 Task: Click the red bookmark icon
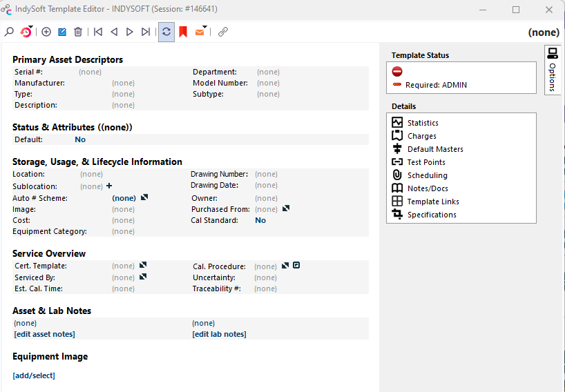(x=183, y=32)
